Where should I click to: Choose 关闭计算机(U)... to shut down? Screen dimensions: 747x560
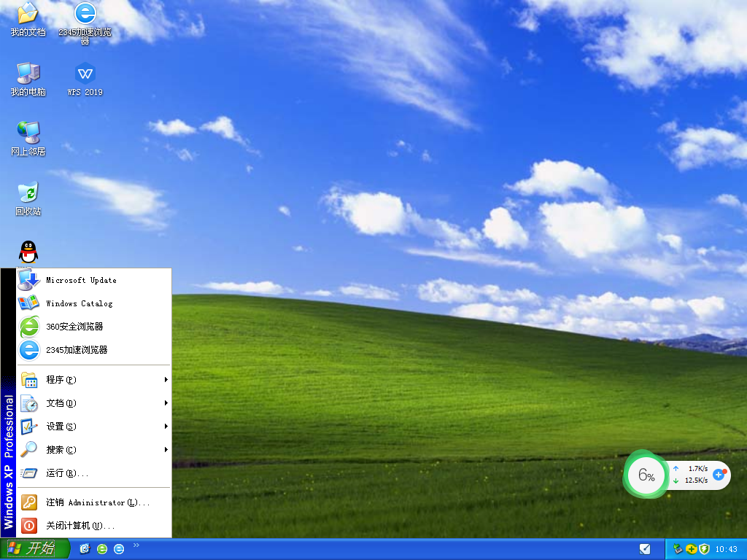pyautogui.click(x=94, y=526)
